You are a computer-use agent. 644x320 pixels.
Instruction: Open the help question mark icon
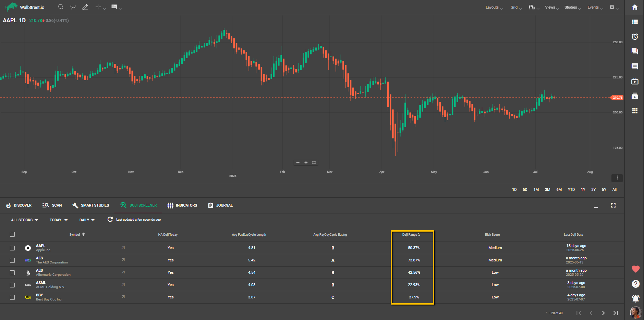coord(635,284)
